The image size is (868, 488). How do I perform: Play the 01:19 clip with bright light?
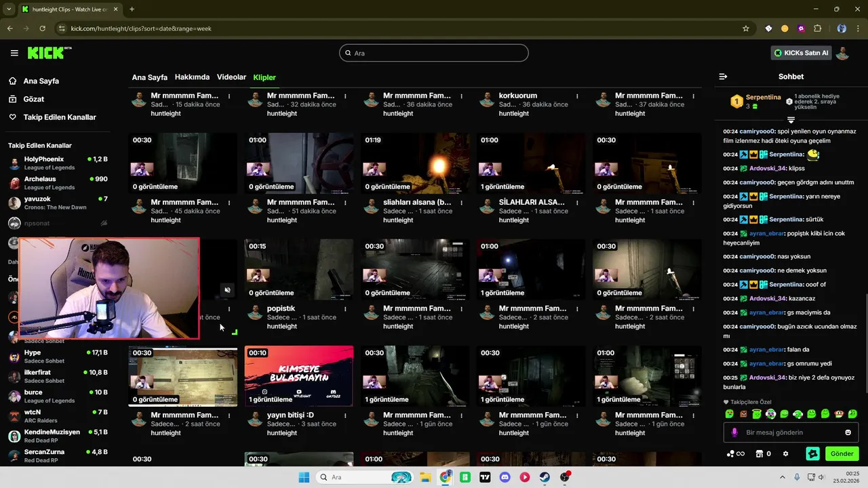(x=415, y=163)
